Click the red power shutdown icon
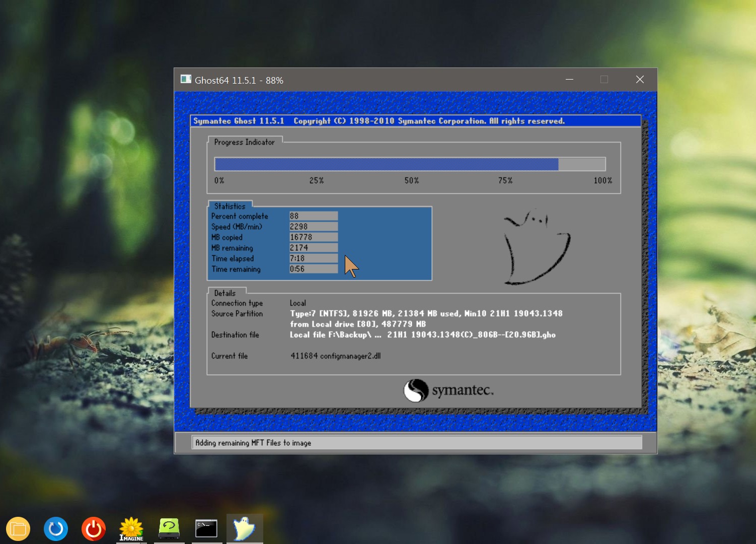756x544 pixels. 94,529
